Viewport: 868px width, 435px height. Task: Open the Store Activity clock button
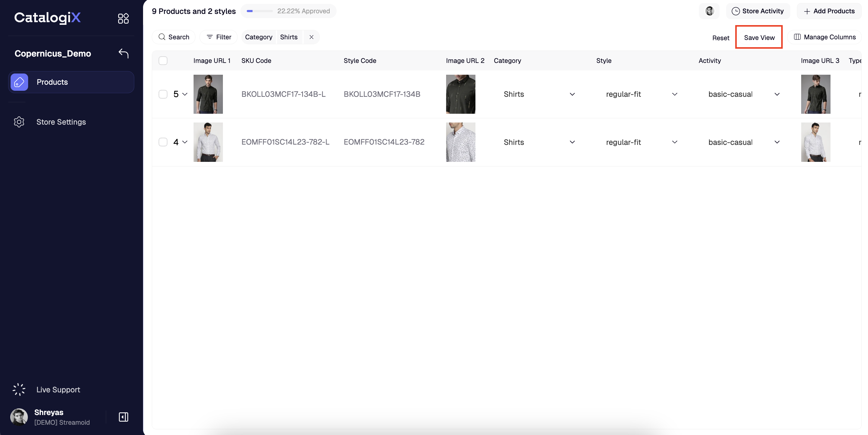click(x=758, y=11)
